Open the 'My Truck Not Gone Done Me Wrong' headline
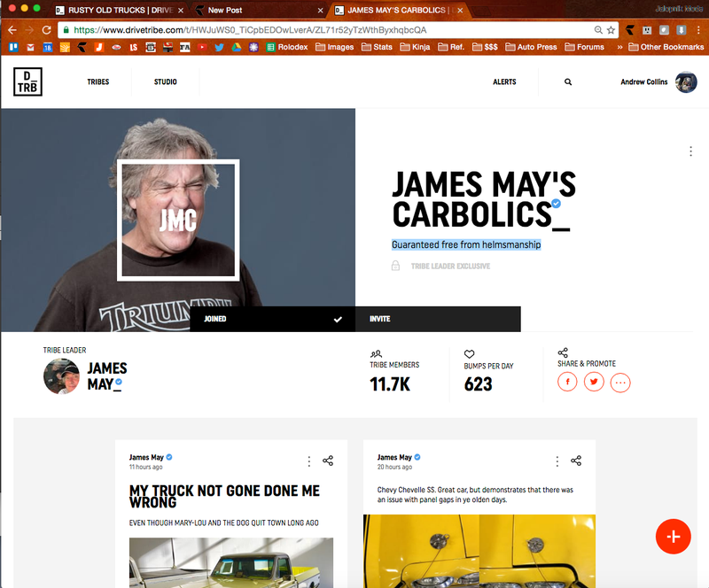 [x=224, y=496]
